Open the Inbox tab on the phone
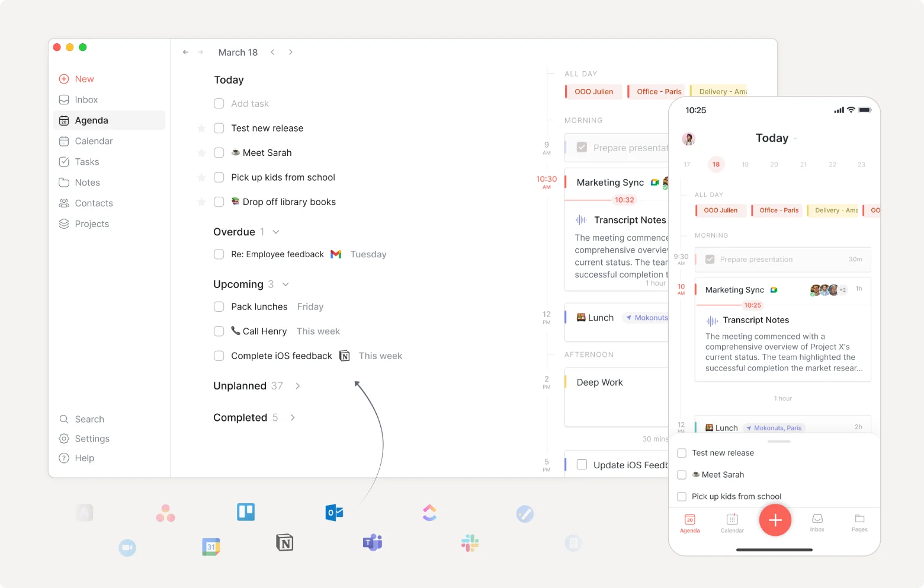 coord(817,523)
